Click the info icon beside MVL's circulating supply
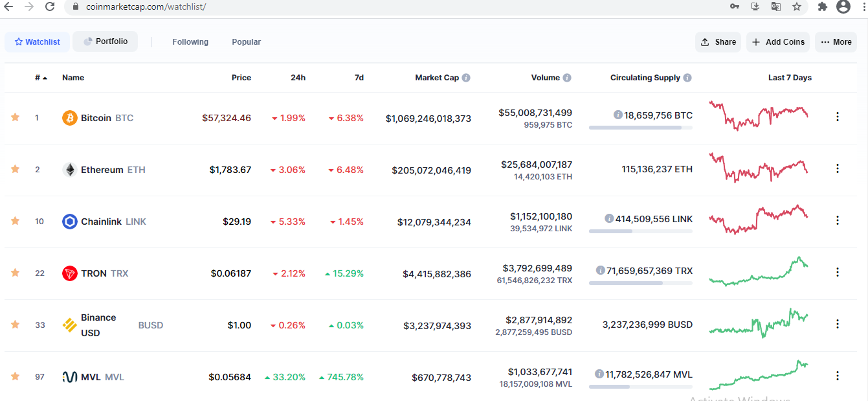Screen dimensions: 868x401 600,374
